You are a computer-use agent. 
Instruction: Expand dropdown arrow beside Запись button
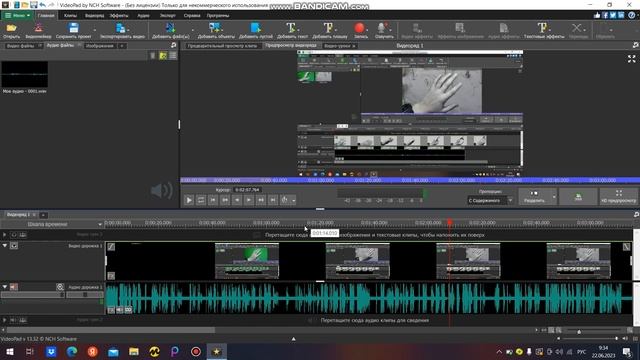367,29
